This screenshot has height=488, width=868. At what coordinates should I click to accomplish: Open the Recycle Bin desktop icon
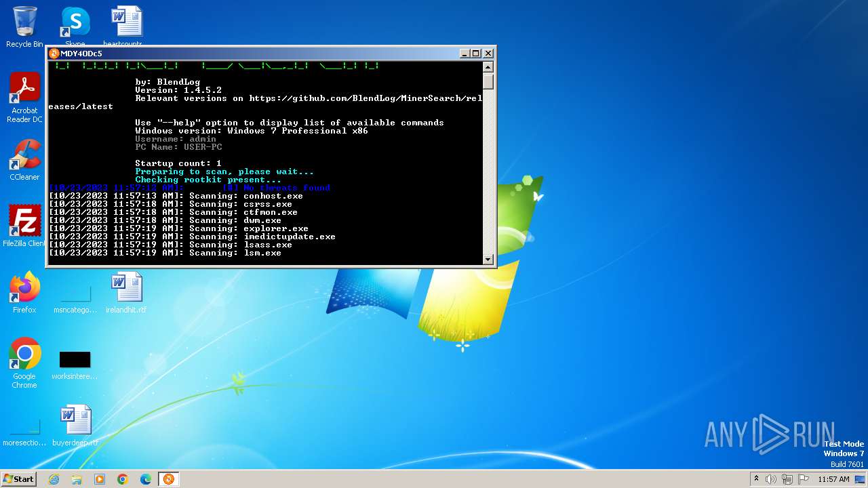tap(24, 26)
